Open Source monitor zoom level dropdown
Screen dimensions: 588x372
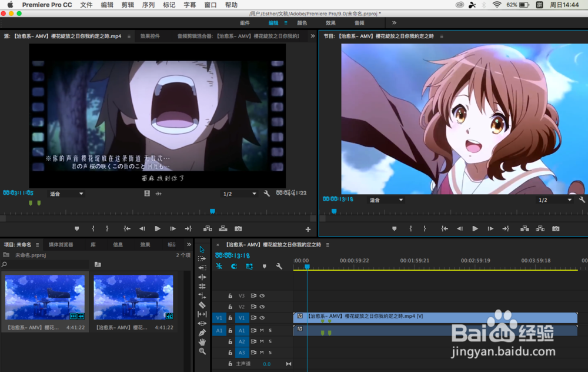tap(66, 194)
